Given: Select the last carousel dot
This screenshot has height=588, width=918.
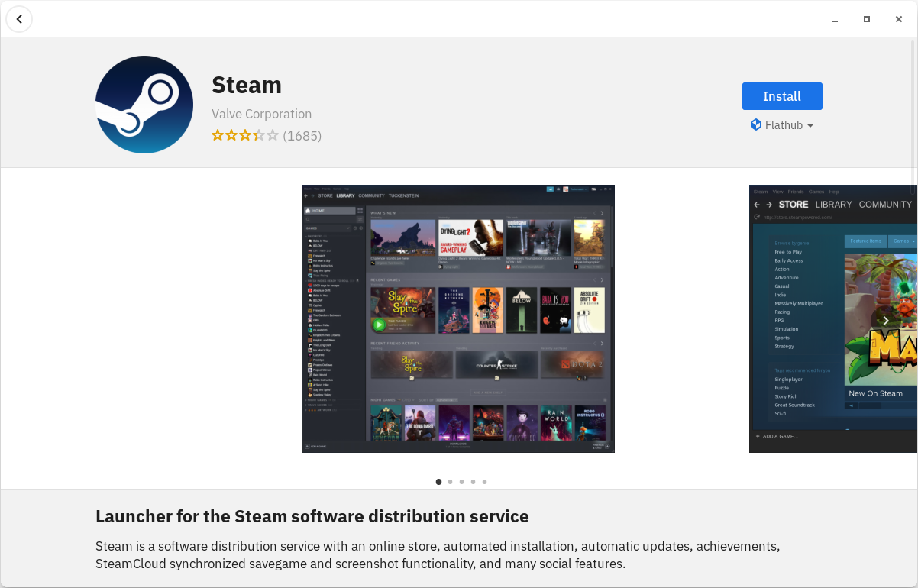Looking at the screenshot, I should [x=484, y=482].
